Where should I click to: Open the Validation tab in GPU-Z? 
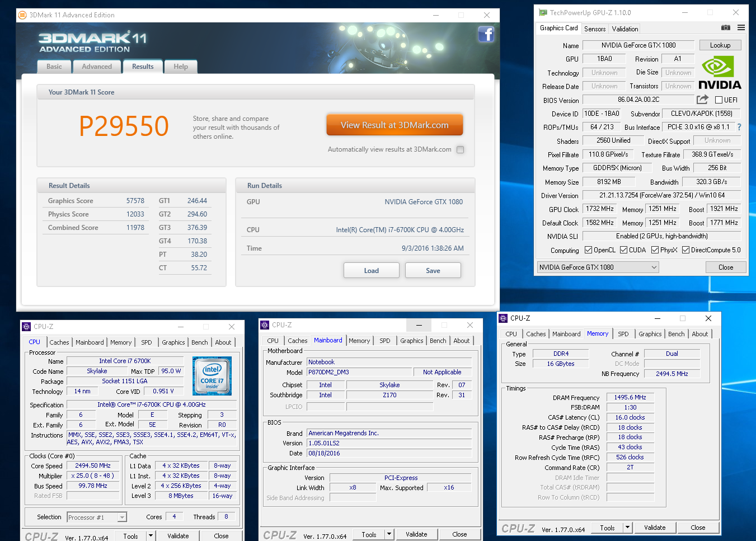624,29
